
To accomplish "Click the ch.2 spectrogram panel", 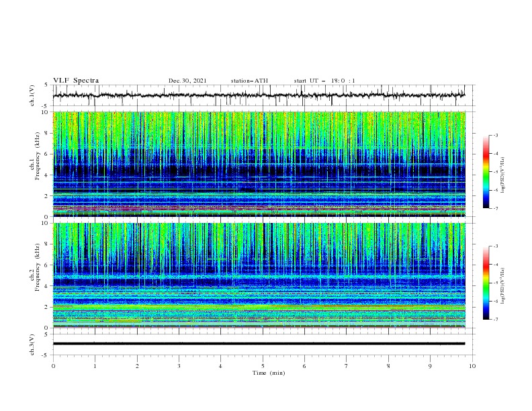I will coord(259,275).
